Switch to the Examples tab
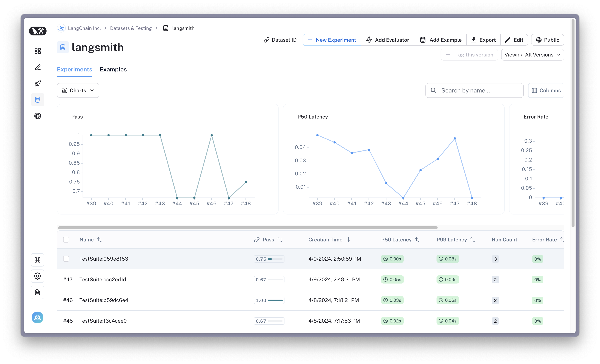600x364 pixels. point(113,69)
